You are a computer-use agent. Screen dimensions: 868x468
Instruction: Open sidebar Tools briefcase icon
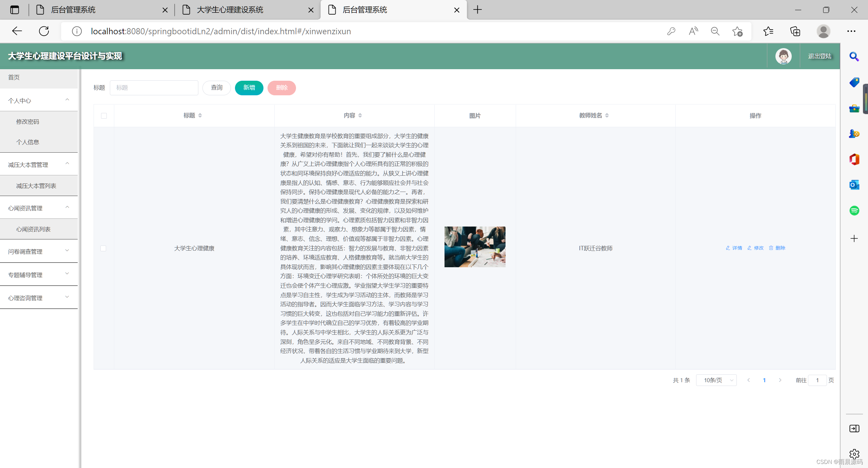854,108
